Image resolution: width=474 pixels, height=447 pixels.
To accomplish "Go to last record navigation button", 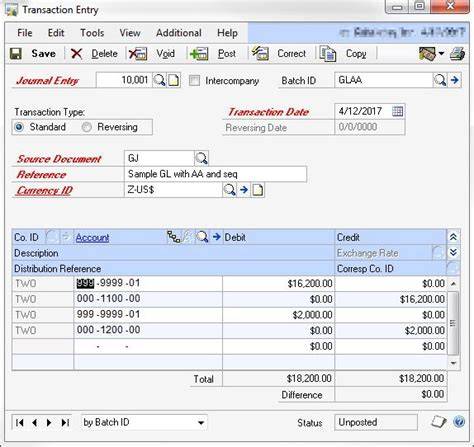I will pos(65,423).
